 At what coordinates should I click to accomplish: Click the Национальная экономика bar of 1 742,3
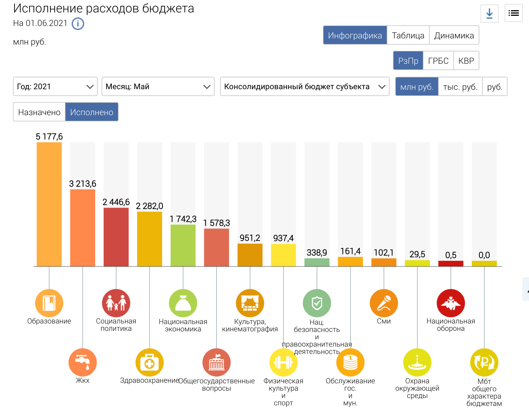pyautogui.click(x=183, y=246)
